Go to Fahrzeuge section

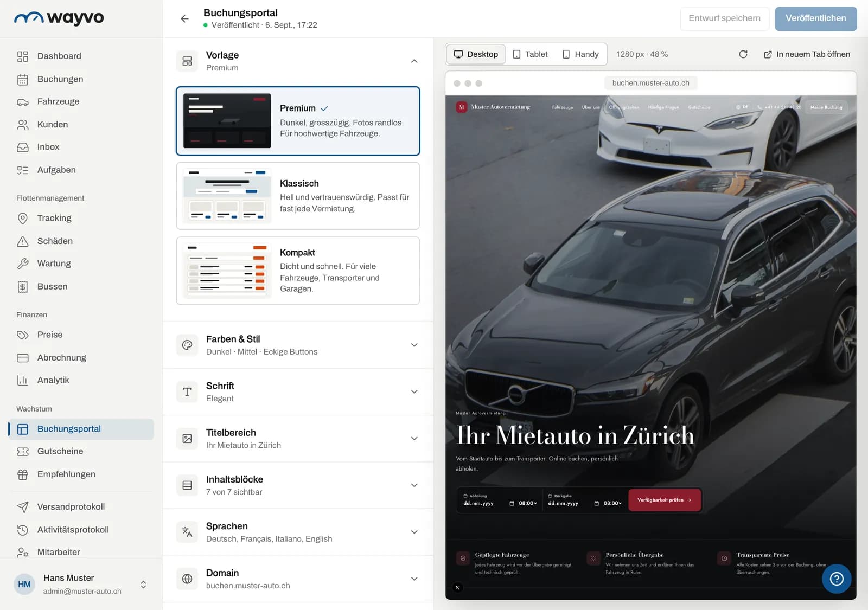point(81,101)
